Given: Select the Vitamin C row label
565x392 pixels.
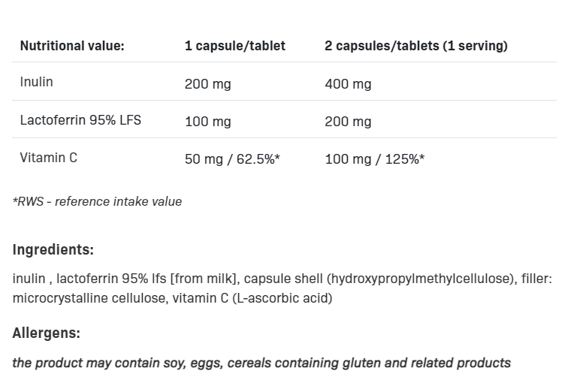Looking at the screenshot, I should 49,158.
